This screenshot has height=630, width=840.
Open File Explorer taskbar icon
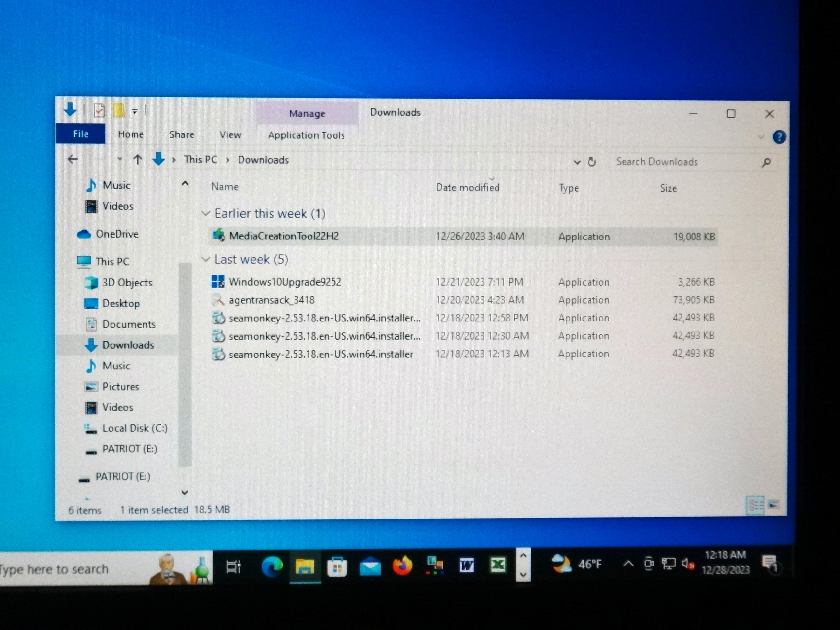pos(305,566)
